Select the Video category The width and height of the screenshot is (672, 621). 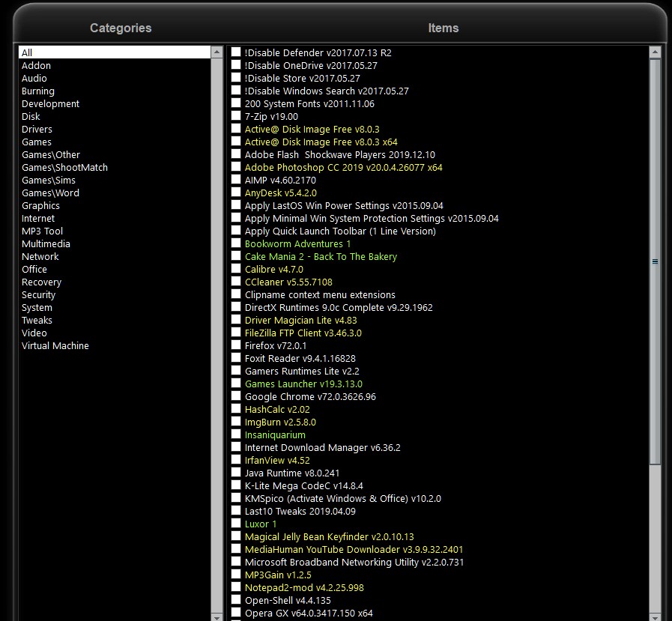coord(34,333)
